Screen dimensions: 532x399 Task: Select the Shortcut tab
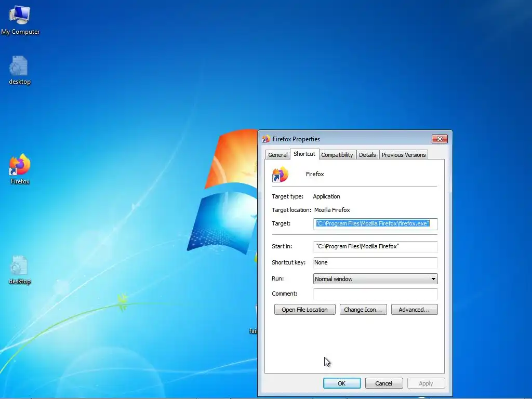tap(304, 154)
